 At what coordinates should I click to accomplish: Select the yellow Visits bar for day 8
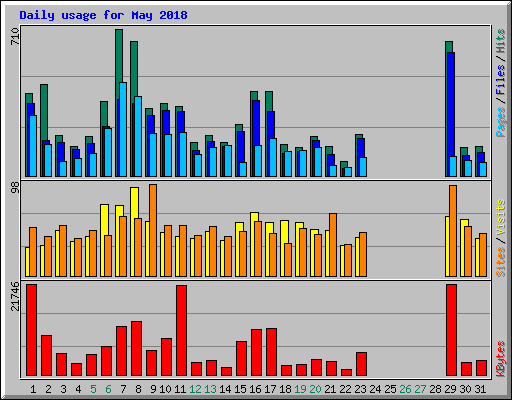[134, 202]
